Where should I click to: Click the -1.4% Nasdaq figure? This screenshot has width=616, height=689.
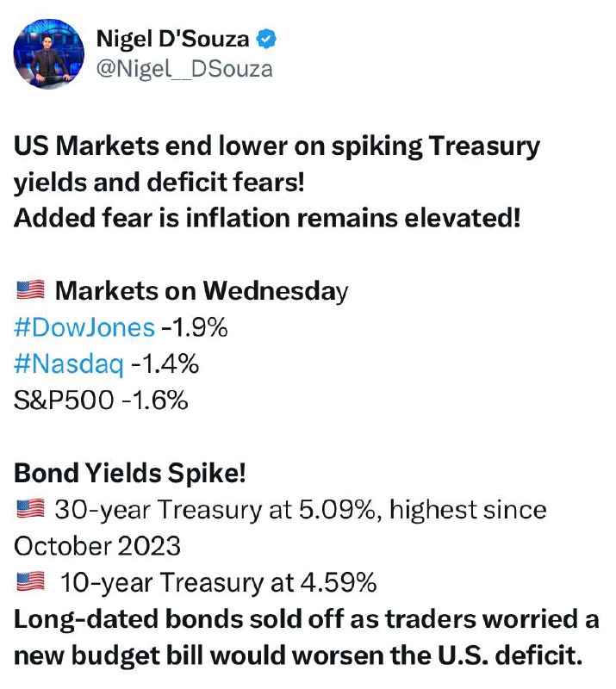coord(165,364)
